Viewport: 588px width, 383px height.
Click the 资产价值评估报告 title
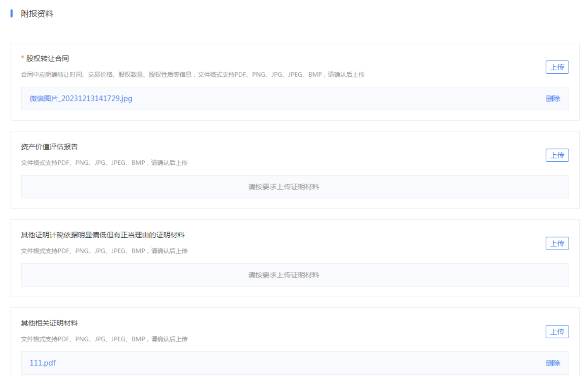(49, 147)
